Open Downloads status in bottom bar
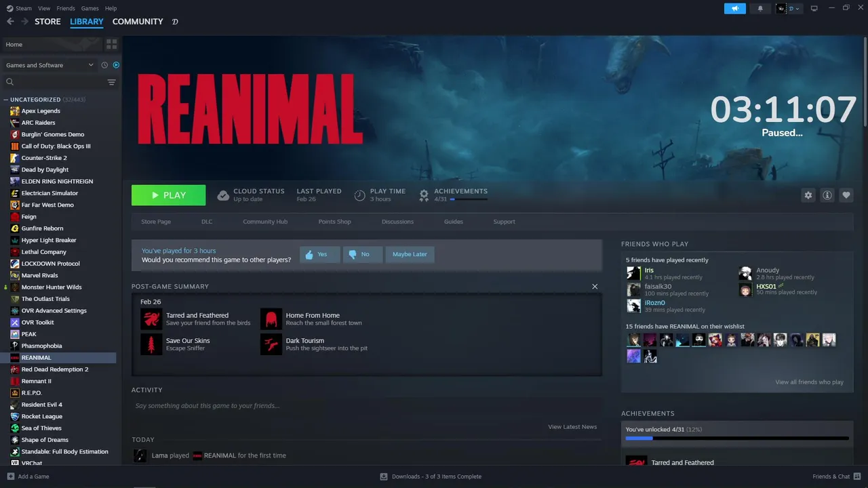The width and height of the screenshot is (868, 488). [431, 476]
